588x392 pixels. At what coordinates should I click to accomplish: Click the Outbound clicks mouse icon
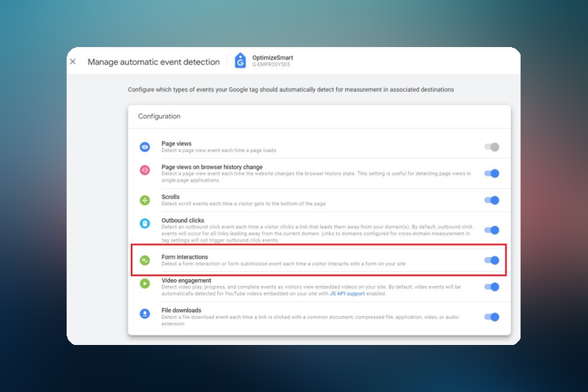(x=145, y=223)
